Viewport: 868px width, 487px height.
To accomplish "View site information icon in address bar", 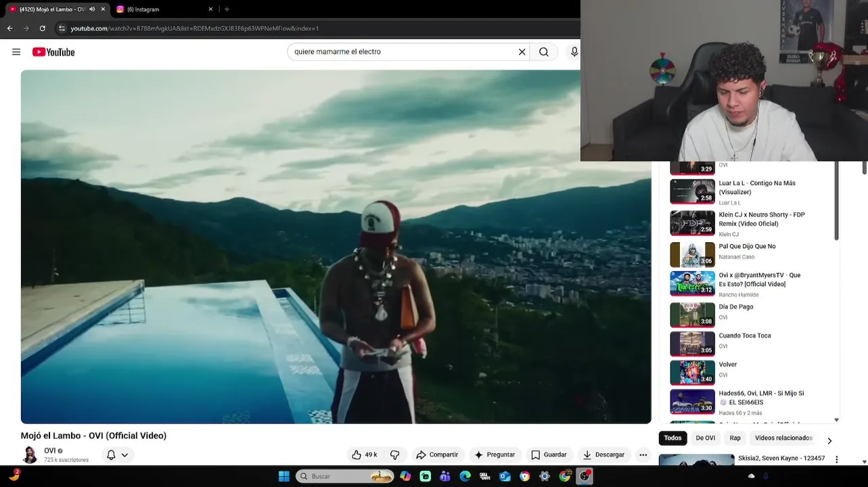I will click(x=62, y=28).
